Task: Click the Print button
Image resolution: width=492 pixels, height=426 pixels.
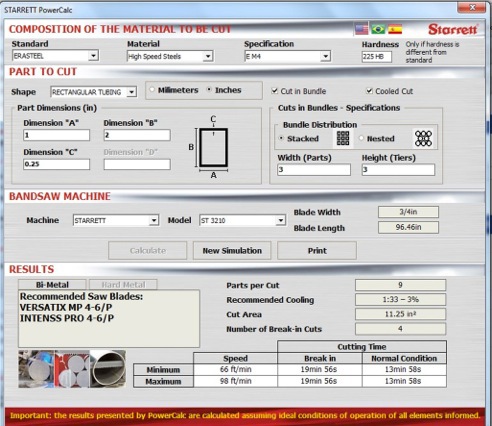Action: [x=317, y=250]
